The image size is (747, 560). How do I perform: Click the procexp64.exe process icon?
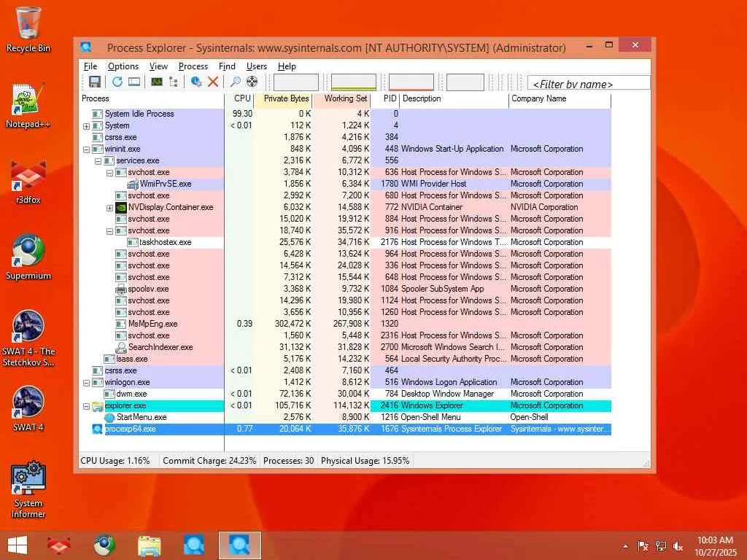(x=98, y=429)
